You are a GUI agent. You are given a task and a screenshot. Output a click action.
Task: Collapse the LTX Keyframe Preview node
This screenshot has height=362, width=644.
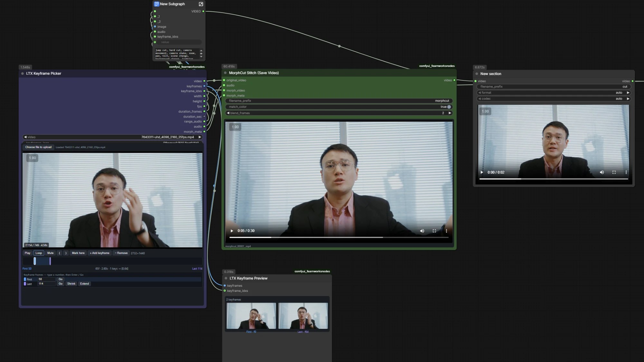tap(226, 278)
